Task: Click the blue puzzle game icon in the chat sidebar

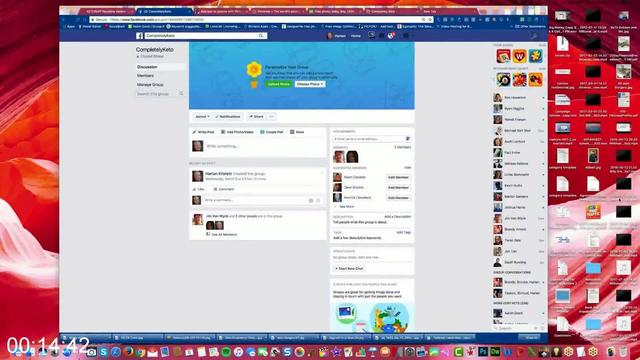Action: pyautogui.click(x=536, y=56)
